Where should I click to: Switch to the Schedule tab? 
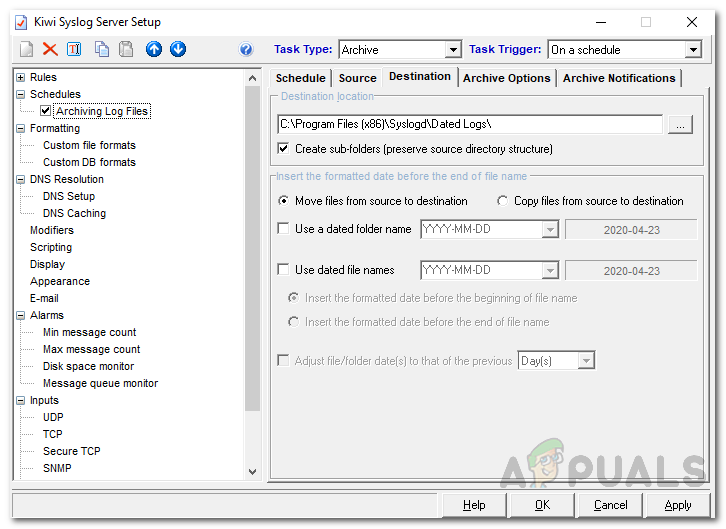click(300, 78)
